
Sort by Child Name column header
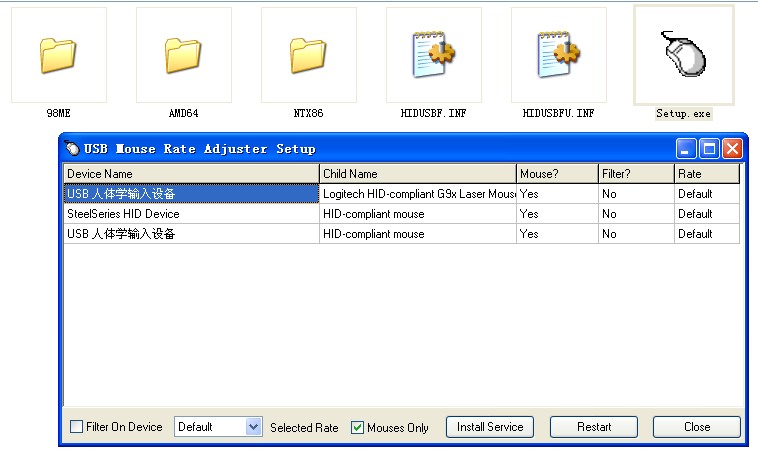pos(418,173)
